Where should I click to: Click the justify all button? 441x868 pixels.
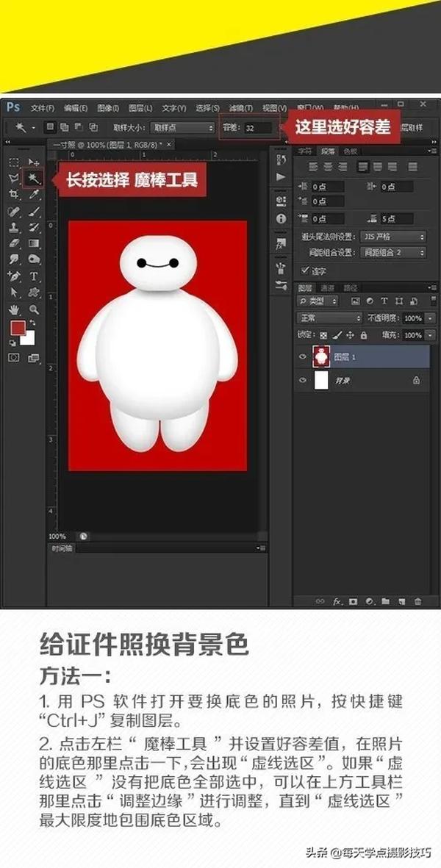(412, 166)
